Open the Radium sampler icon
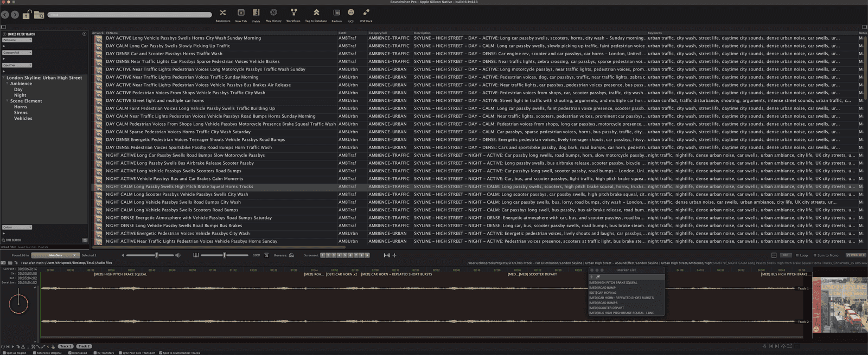The height and width of the screenshot is (355, 868). tap(336, 12)
